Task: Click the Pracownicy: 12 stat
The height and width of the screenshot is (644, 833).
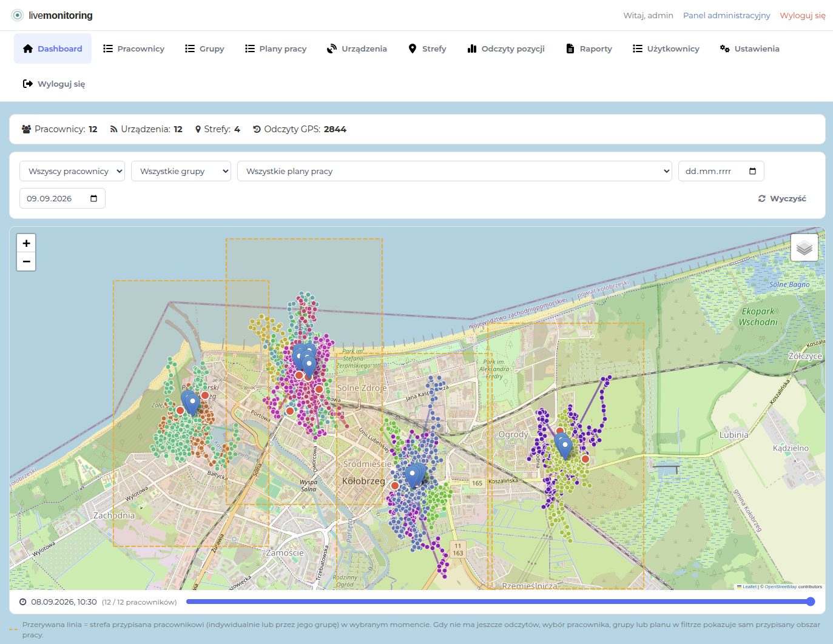Action: tap(59, 129)
